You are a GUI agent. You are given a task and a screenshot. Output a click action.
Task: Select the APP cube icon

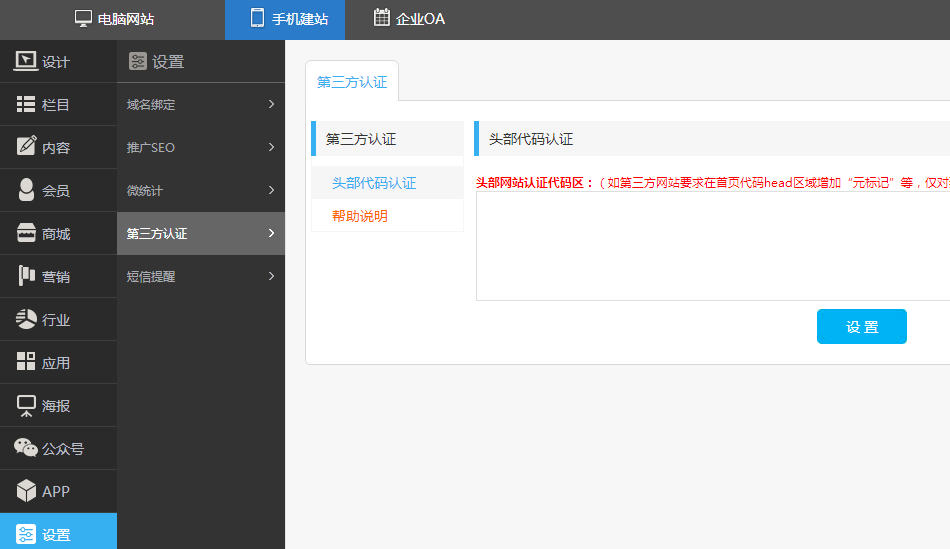[x=26, y=491]
